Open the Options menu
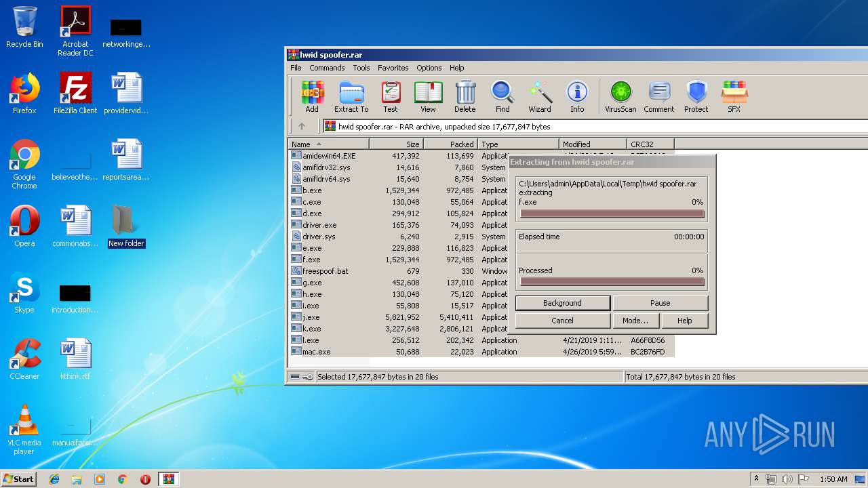This screenshot has height=488, width=868. coord(429,68)
